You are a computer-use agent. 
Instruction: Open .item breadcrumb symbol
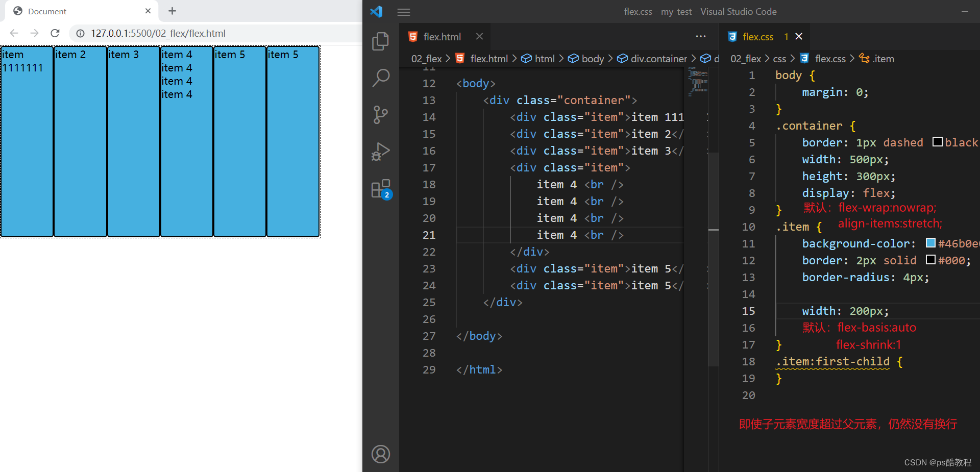(x=876, y=59)
